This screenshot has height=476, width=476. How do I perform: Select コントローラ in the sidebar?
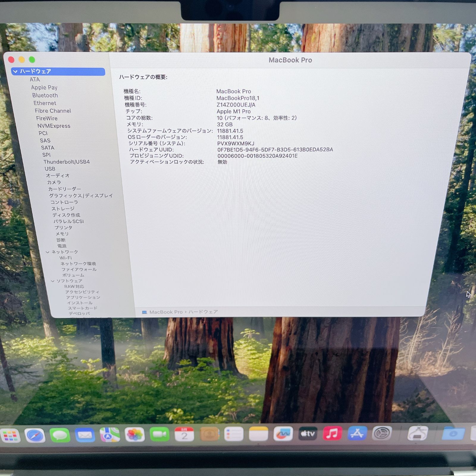click(x=64, y=202)
